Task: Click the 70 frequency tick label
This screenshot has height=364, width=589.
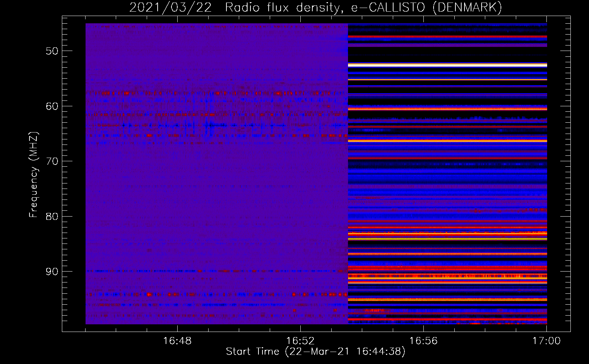Action: (52, 161)
